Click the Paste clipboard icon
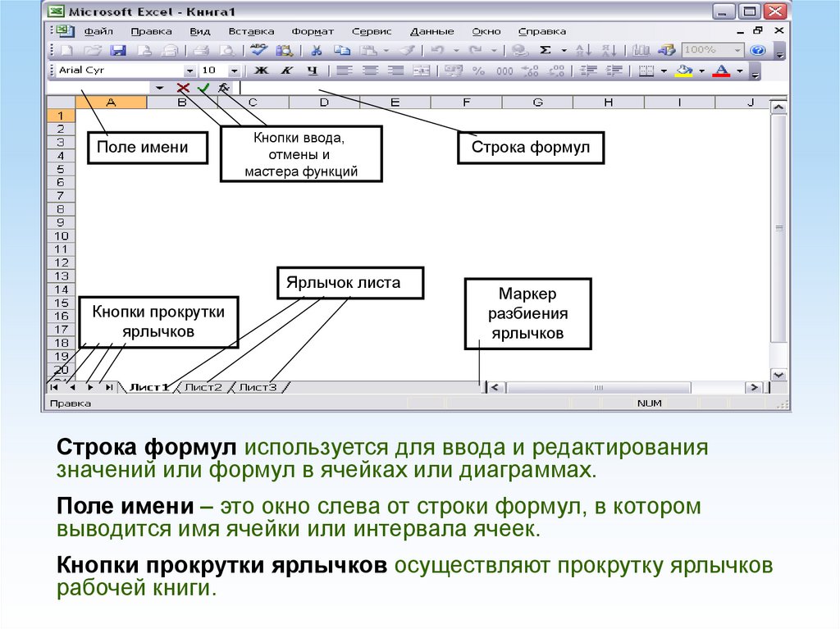Screen dimensions: 840x629 tap(368, 51)
